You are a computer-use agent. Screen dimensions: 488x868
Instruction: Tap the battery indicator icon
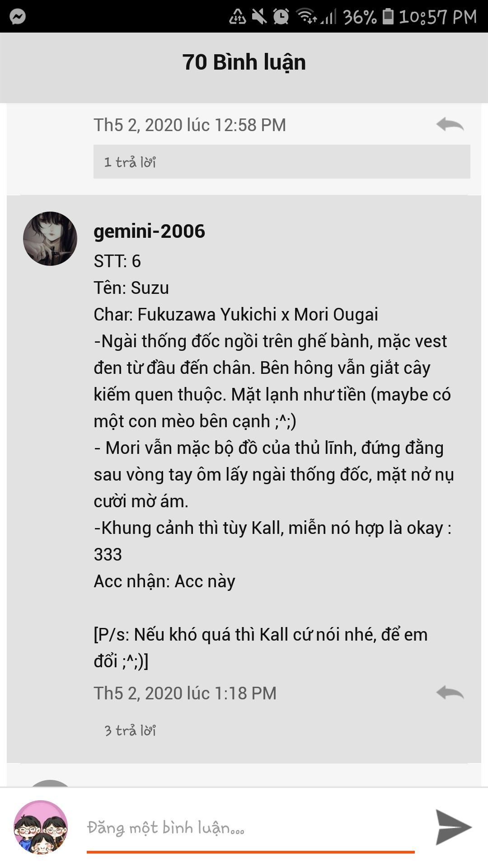click(x=388, y=17)
